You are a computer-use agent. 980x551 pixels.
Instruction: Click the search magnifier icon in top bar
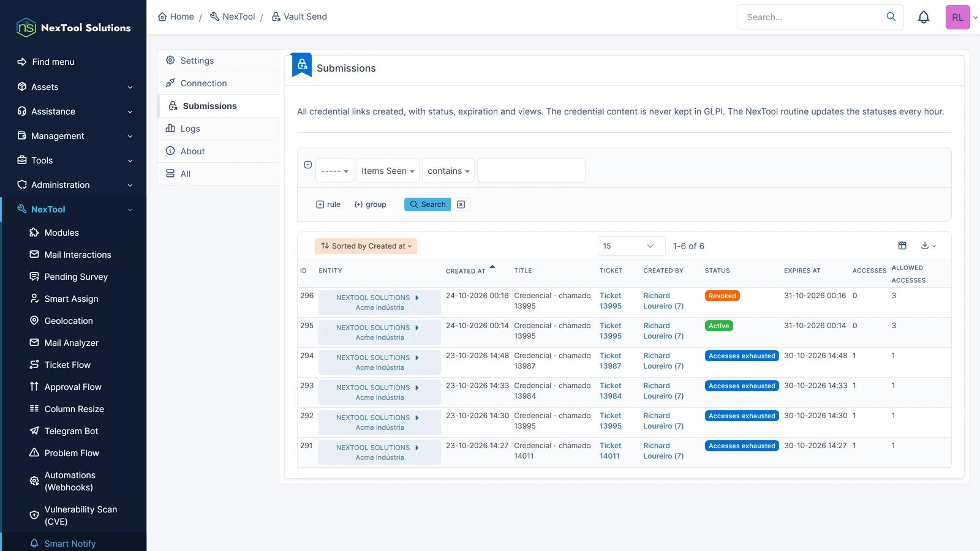891,17
